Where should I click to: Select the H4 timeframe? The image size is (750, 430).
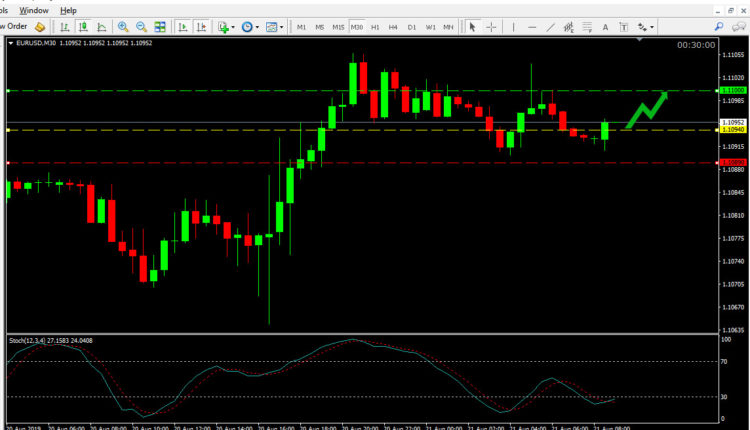[x=393, y=27]
